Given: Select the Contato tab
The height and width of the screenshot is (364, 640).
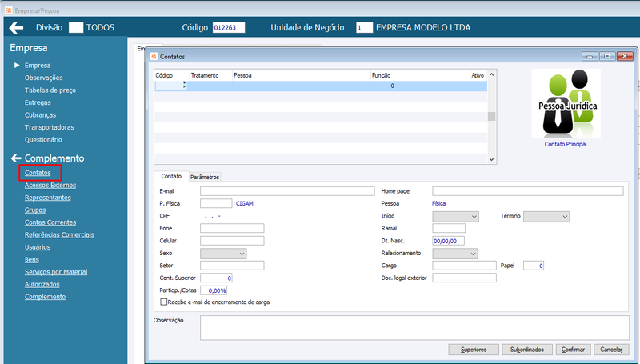Looking at the screenshot, I should 171,176.
